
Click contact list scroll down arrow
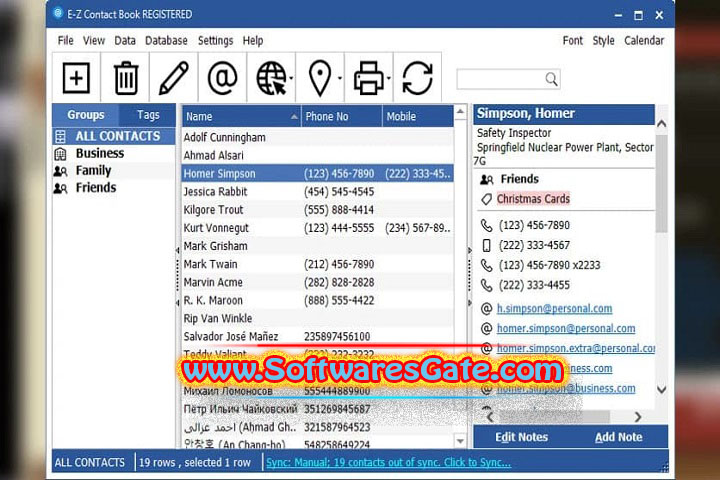tap(460, 441)
